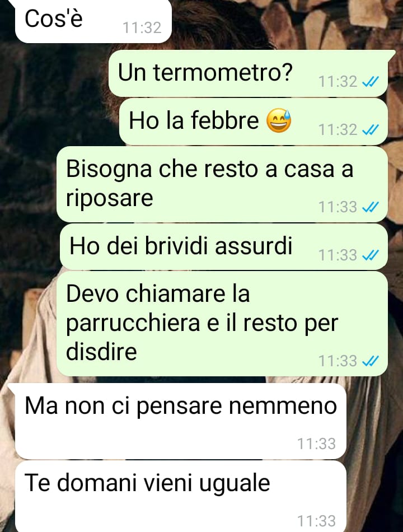Select 'Te domani vieni uguale' message
403x532 pixels.
181,496
